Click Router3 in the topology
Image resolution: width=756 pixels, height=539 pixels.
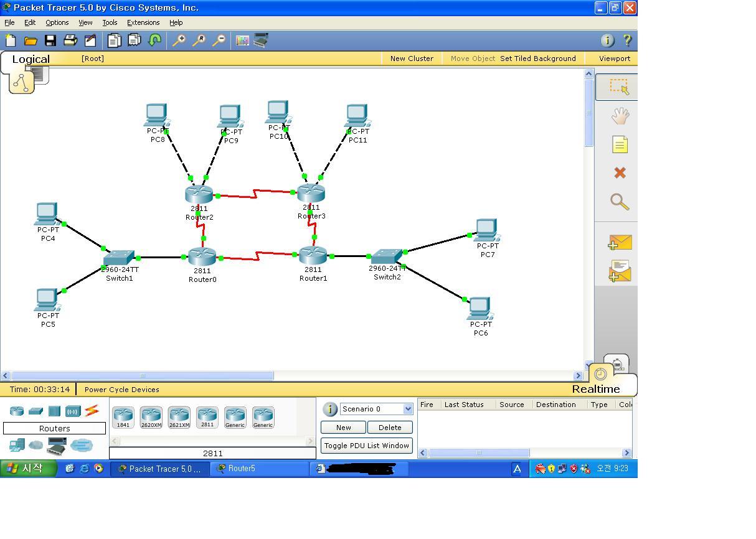pyautogui.click(x=311, y=194)
